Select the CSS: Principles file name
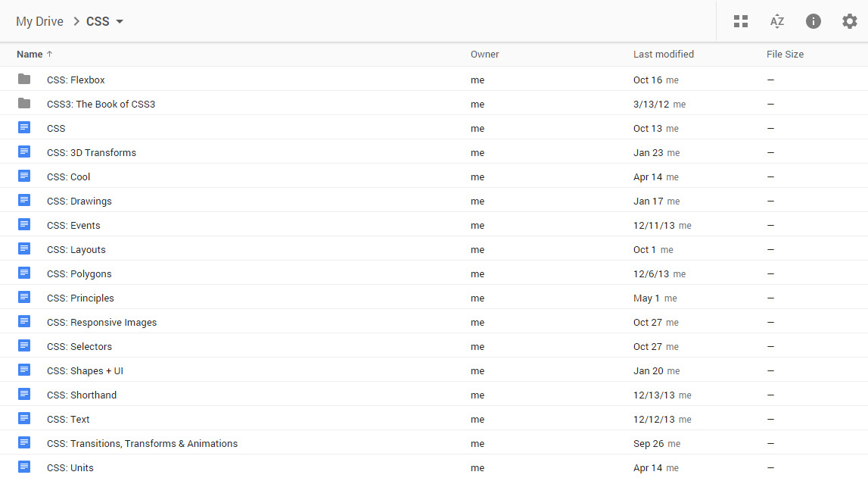The image size is (868, 478). tap(80, 298)
